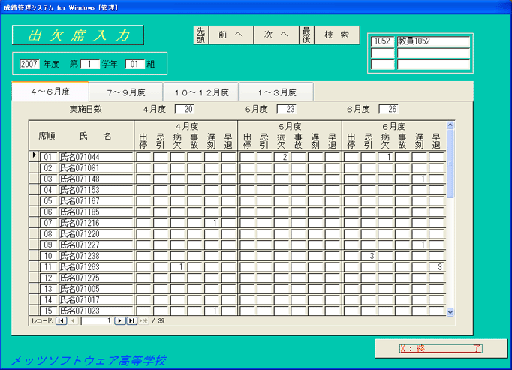Screen dimensions: 512x370
Task: Click the teacher code field showing 1057
Action: tap(383, 41)
